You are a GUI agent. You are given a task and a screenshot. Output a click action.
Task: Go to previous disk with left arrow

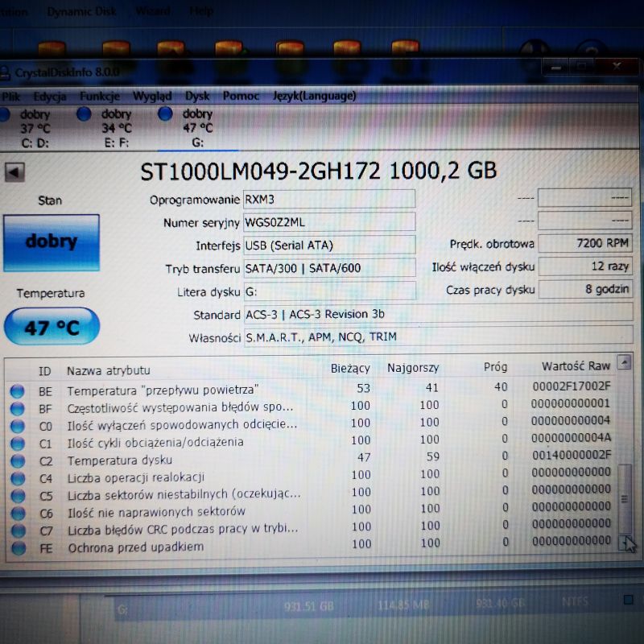point(14,172)
